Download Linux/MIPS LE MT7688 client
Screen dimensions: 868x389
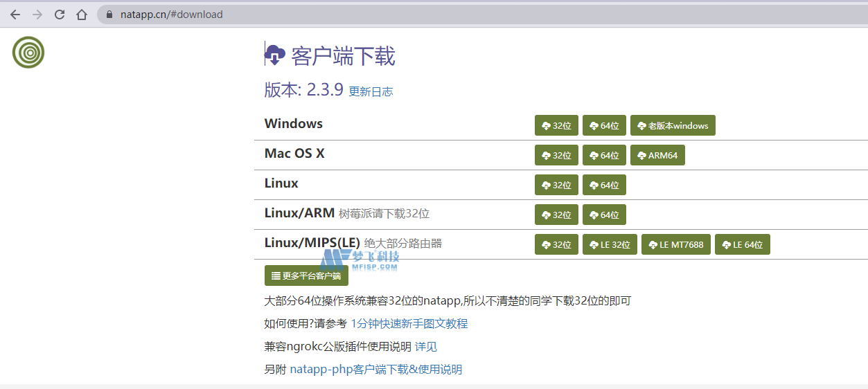pos(675,245)
